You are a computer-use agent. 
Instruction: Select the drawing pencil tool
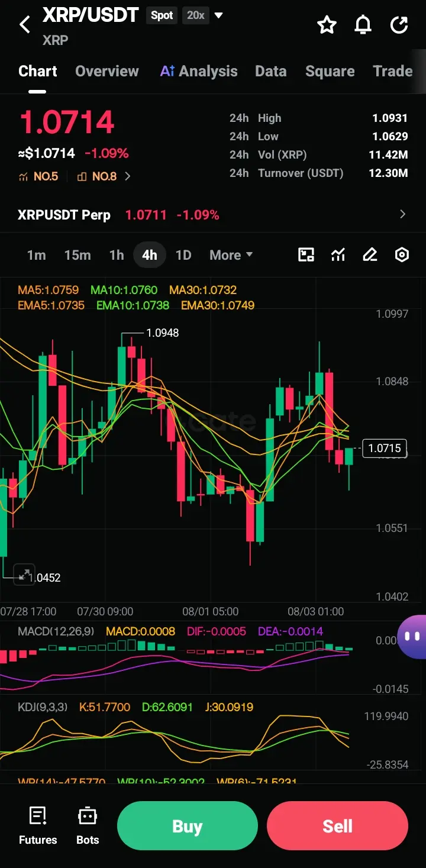pyautogui.click(x=370, y=255)
